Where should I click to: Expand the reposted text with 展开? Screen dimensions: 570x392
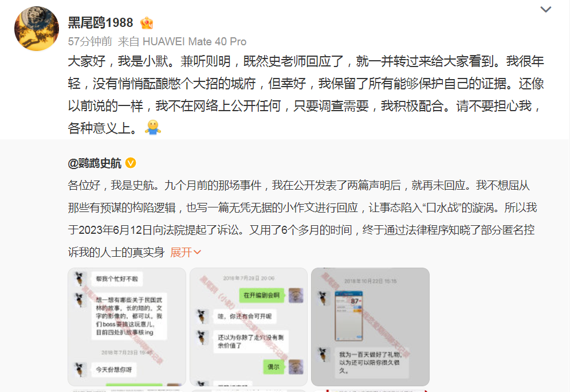[186, 252]
